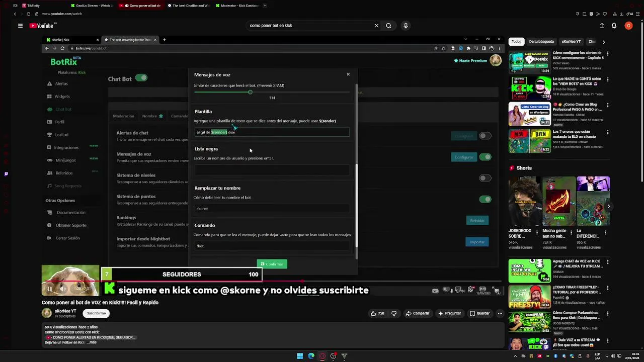This screenshot has width=644, height=362.
Task: Open more actions menu below the video
Action: click(x=500, y=313)
